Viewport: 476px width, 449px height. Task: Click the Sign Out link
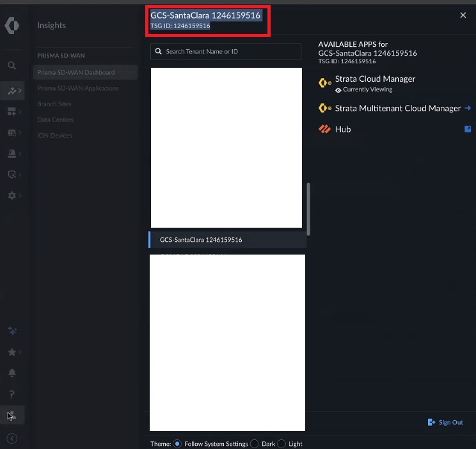pyautogui.click(x=445, y=422)
